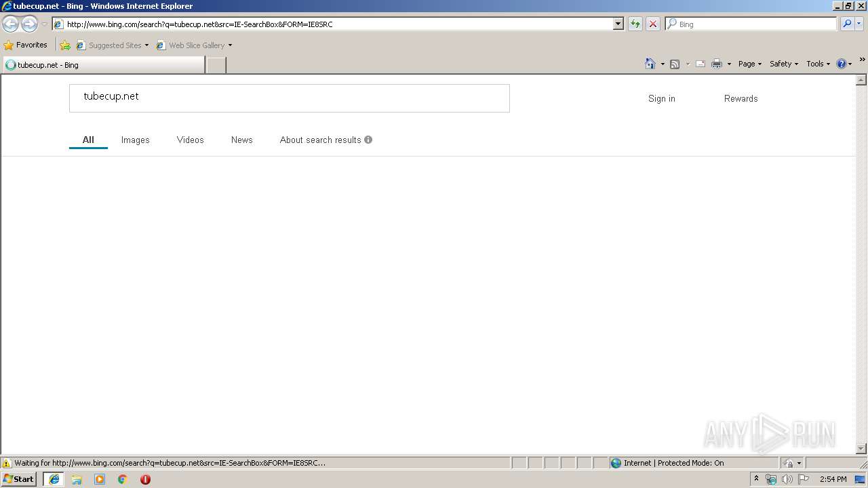Launch Windows Media Player from taskbar
This screenshot has width=868, height=488.
[100, 479]
